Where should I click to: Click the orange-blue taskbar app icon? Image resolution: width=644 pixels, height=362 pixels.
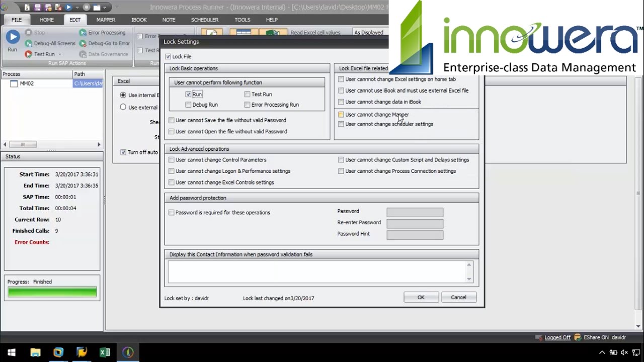click(x=82, y=352)
